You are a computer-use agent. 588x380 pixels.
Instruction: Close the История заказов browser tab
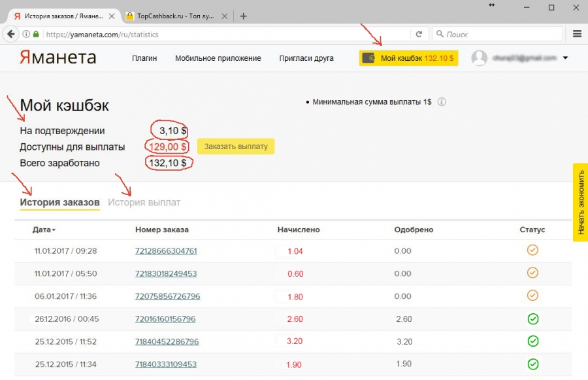click(112, 16)
